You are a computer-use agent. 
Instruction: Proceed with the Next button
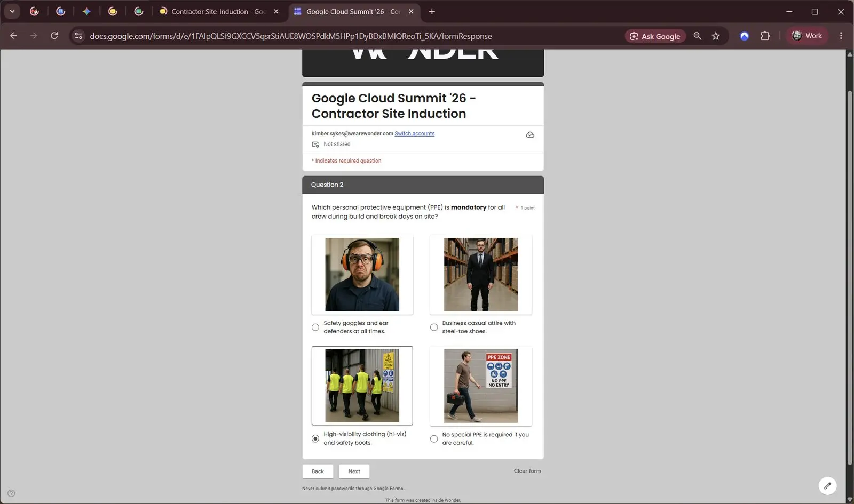tap(354, 471)
